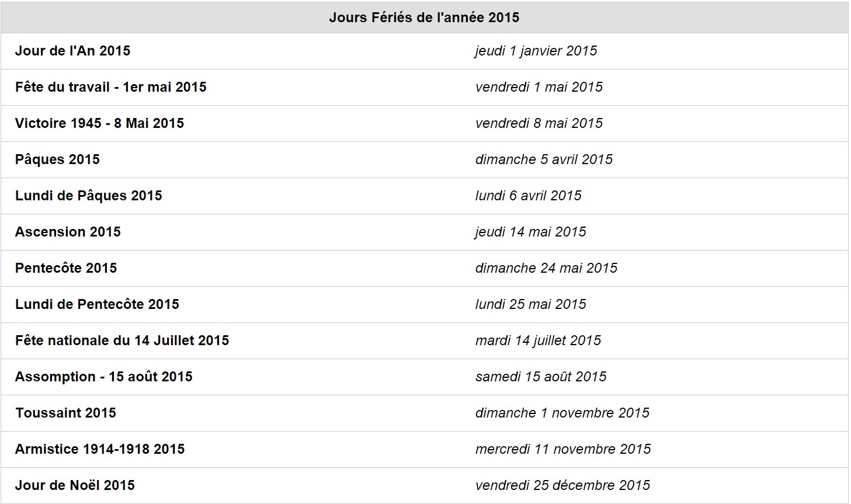
Task: Select the Jour de l'An 2015 holiday name
Action: coord(73,51)
